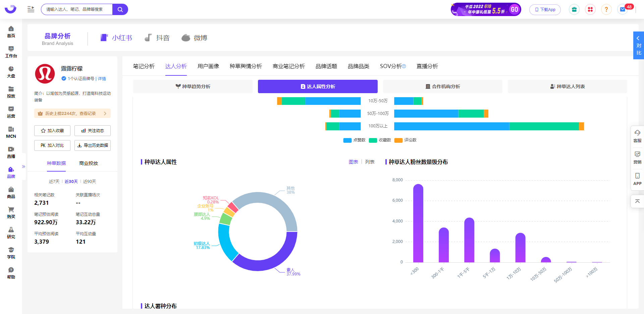Screen dimensions: 644x314
Task: Switch to 微博 platform tab
Action: point(194,38)
